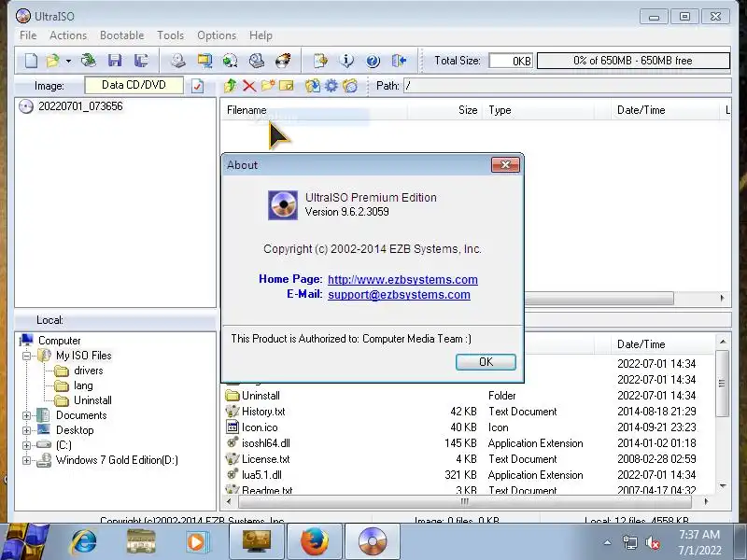Click the New Folder starred folder icon
Image resolution: width=747 pixels, height=560 pixels.
click(268, 86)
